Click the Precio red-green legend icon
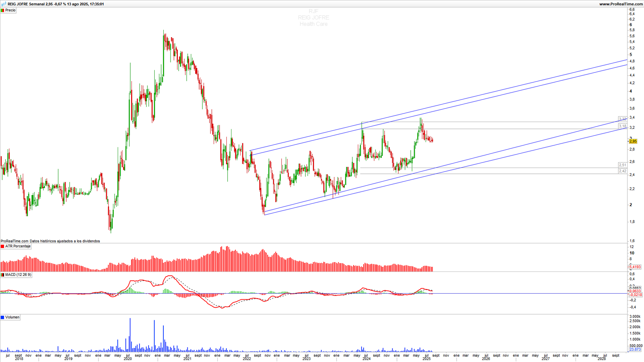The width and height of the screenshot is (644, 362). click(3, 10)
